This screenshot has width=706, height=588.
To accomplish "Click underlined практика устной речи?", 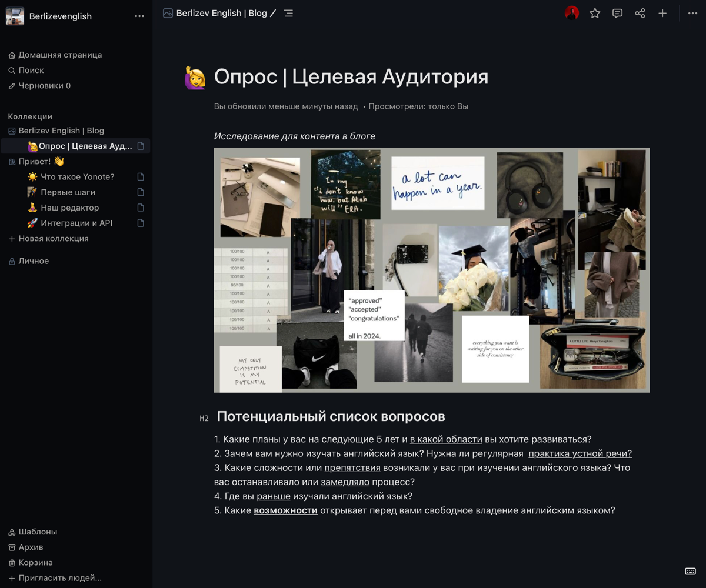I will pos(580,453).
